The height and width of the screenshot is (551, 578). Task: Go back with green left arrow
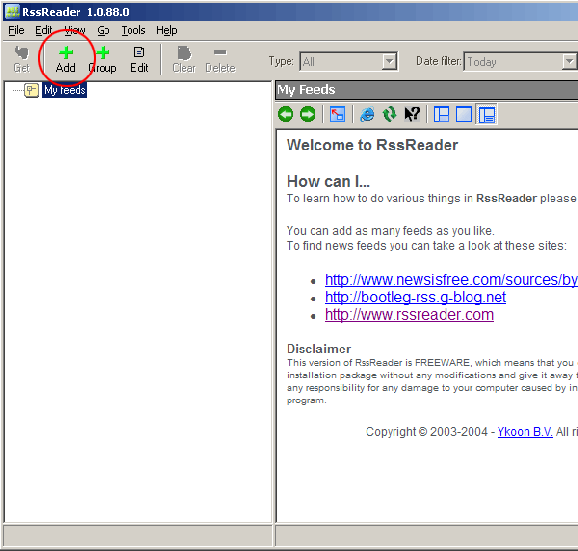(x=286, y=114)
